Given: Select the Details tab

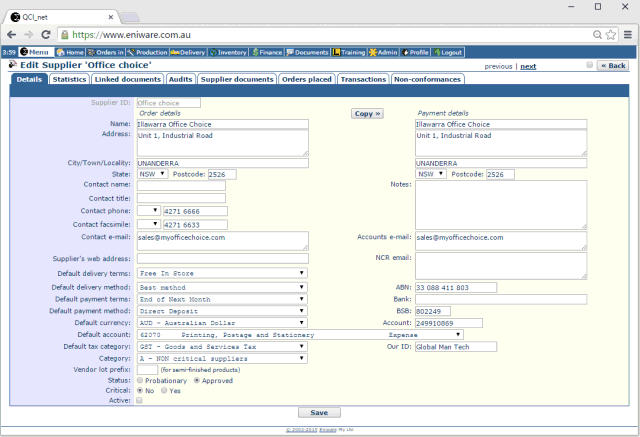Looking at the screenshot, I should coord(29,79).
